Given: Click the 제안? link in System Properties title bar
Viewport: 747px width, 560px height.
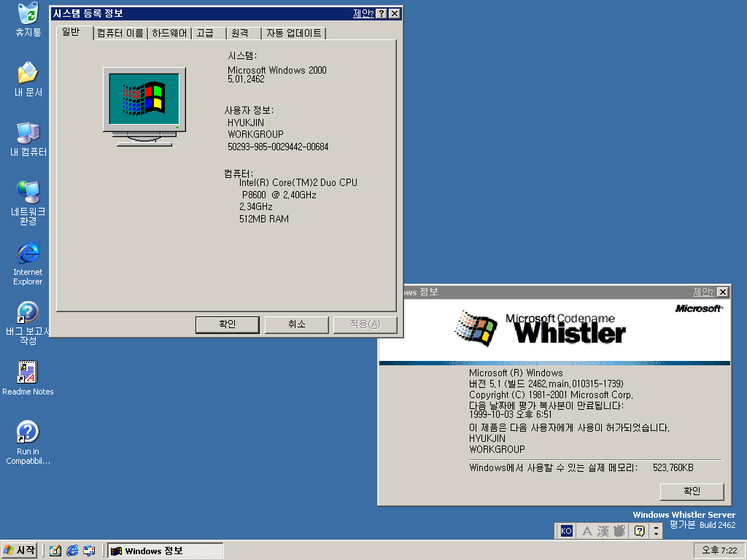Looking at the screenshot, I should point(363,13).
